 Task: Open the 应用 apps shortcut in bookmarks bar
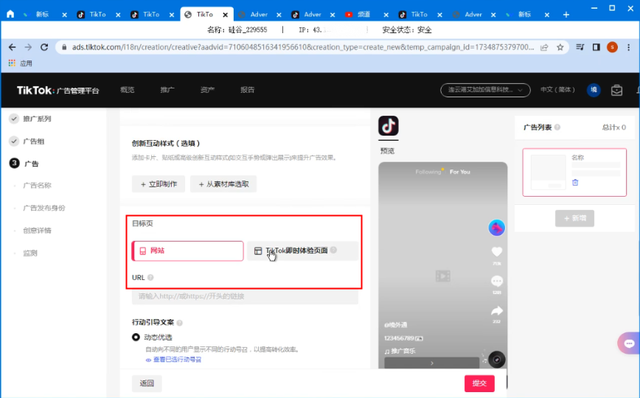pos(20,63)
